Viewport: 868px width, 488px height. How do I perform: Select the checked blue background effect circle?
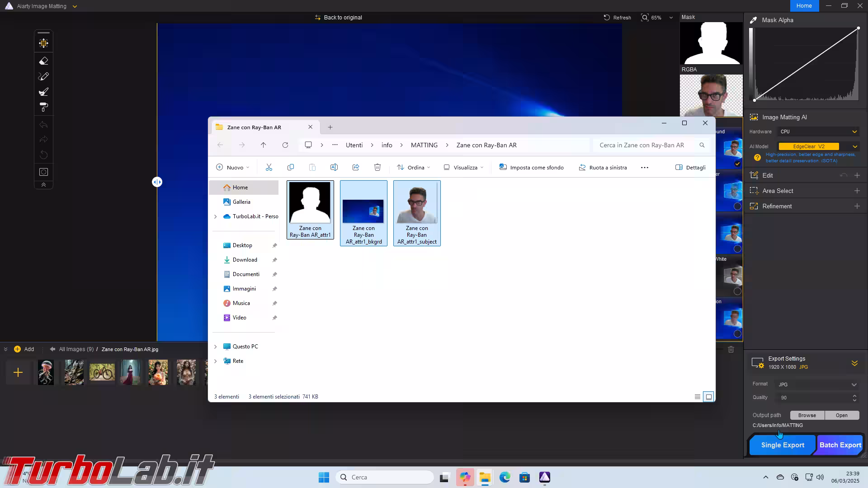737,164
